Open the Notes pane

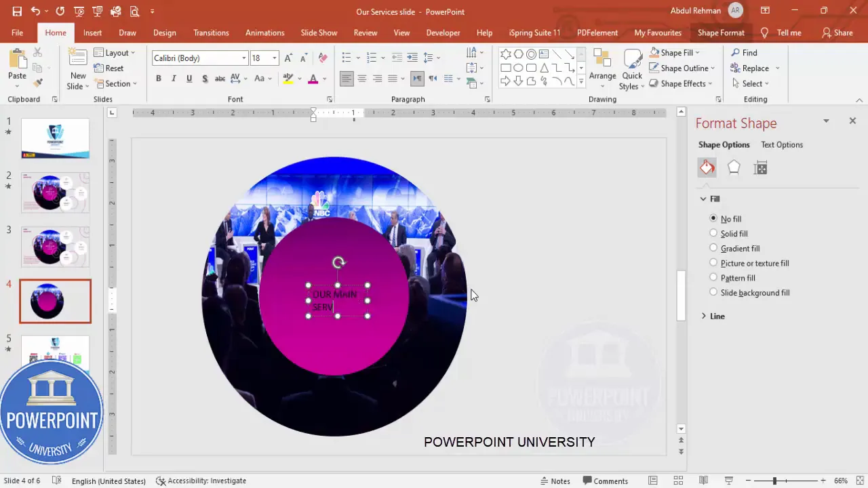click(555, 481)
